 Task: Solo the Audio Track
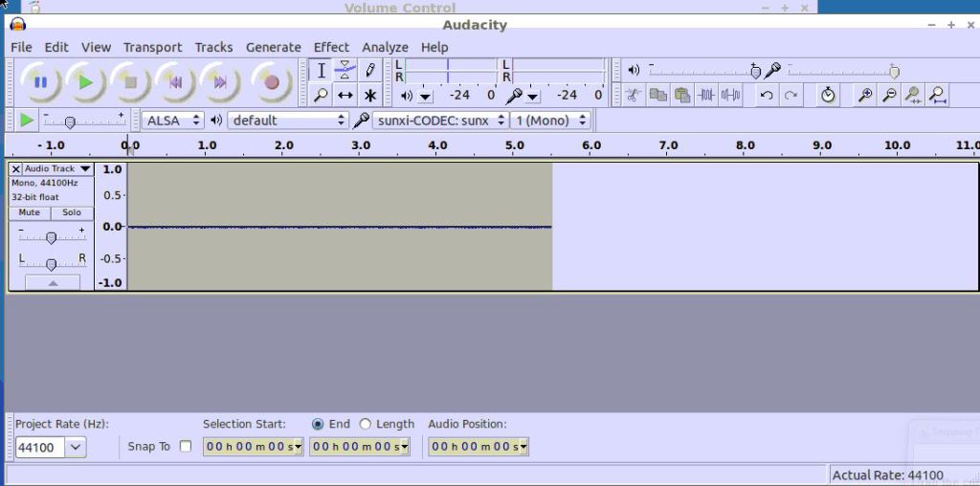tap(72, 213)
